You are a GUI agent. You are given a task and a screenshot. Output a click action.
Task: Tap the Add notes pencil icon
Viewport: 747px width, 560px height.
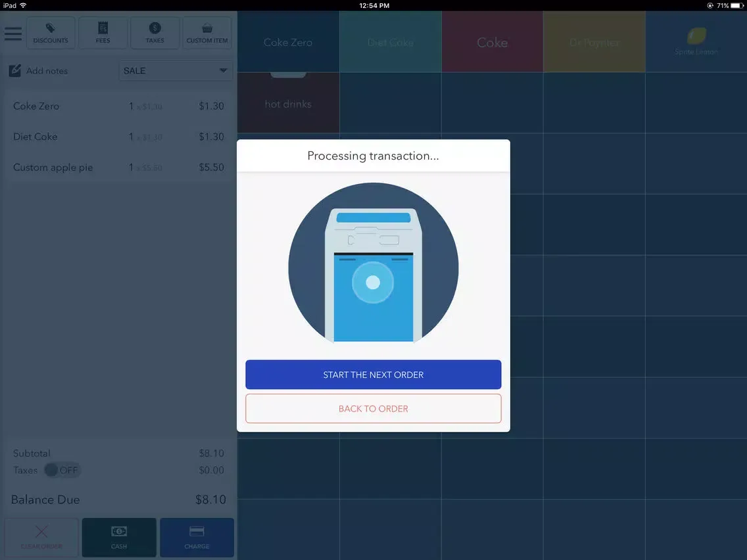point(14,70)
